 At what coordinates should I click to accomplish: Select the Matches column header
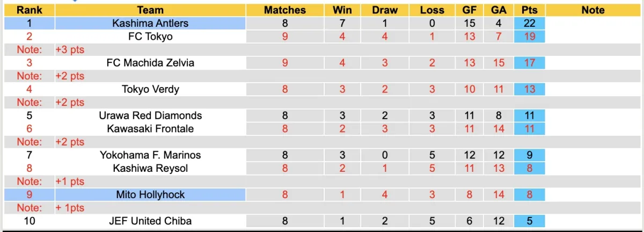pos(285,10)
